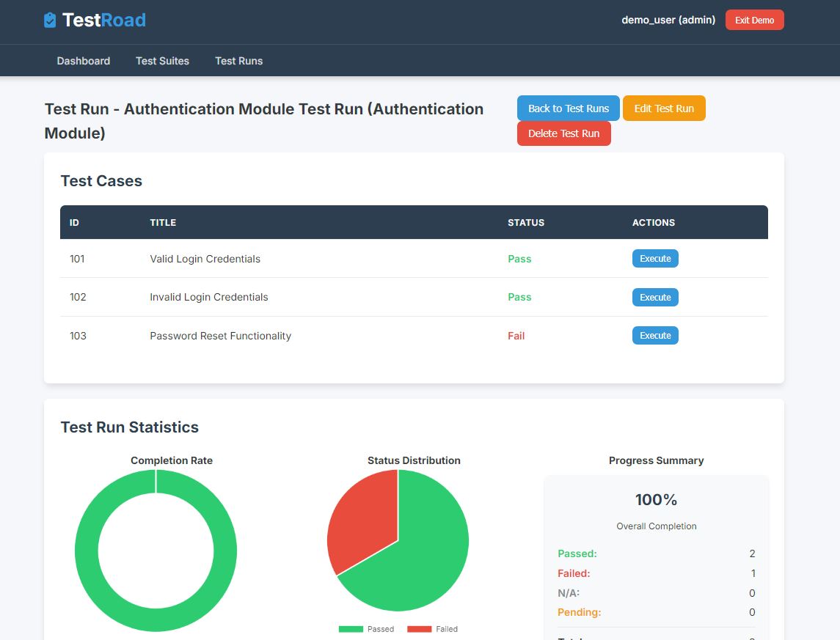Go to Test Suites page
Screen dimensions: 840x640
(x=162, y=61)
